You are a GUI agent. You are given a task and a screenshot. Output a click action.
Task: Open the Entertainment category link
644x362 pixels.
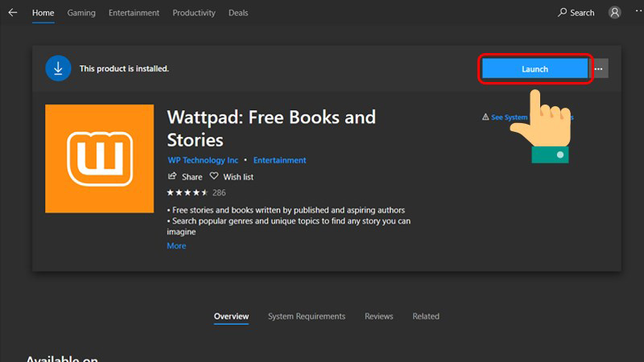click(279, 160)
